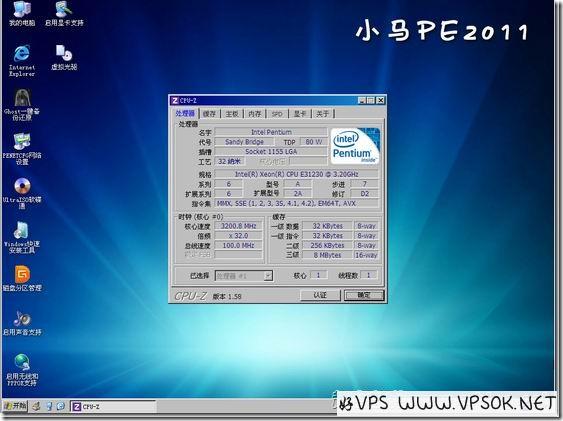The height and width of the screenshot is (421, 563).
Task: Click the 一级 指令 cache 32 KBytes value
Action: 327,235
